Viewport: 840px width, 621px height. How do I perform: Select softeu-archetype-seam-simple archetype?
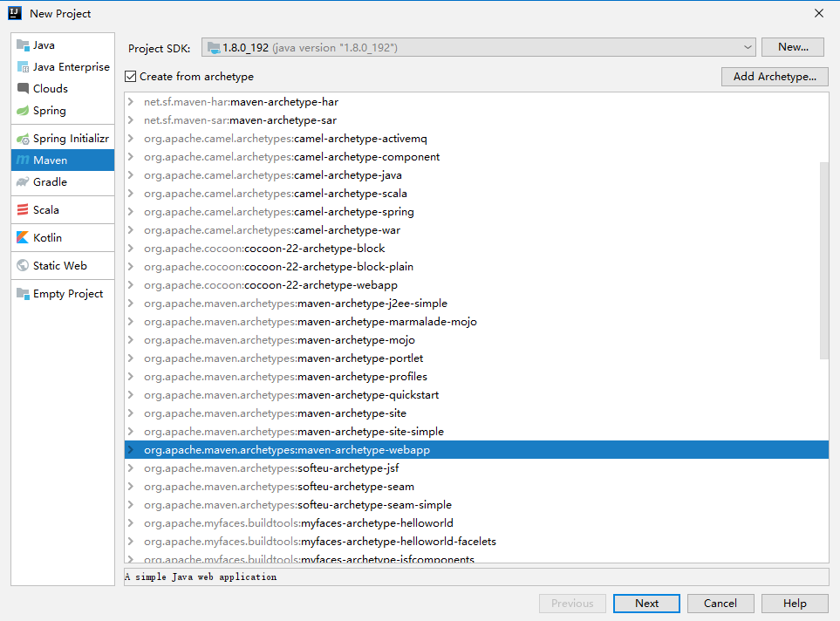coord(476,505)
